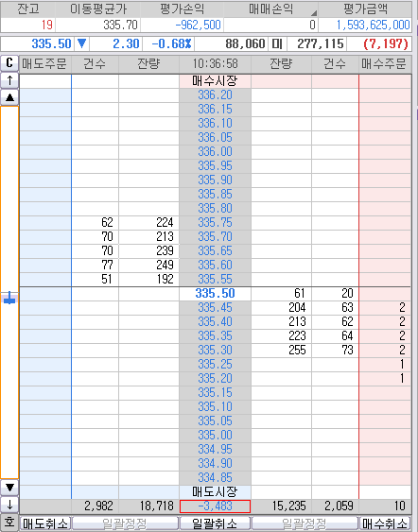
Task: Click the price 335.30 row
Action: coord(215,351)
